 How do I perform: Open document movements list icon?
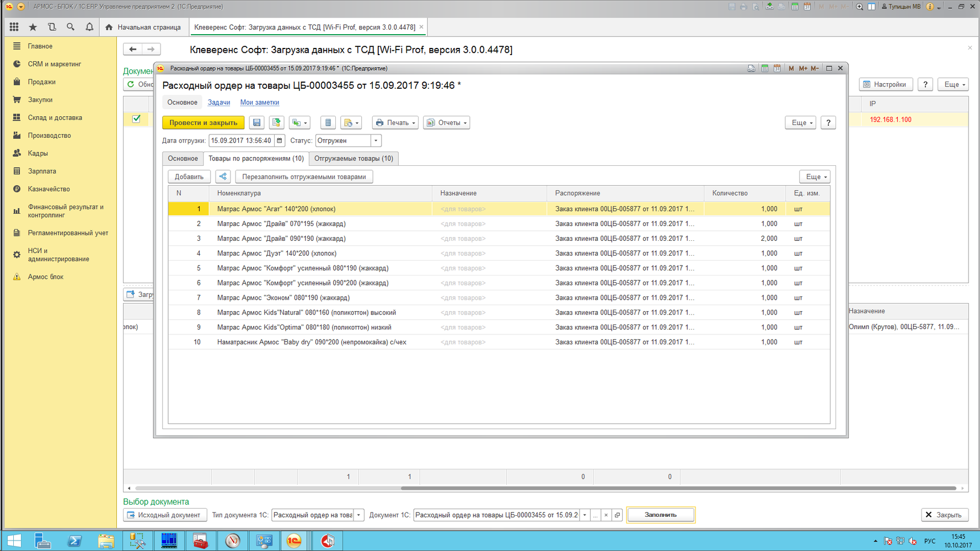pos(328,123)
